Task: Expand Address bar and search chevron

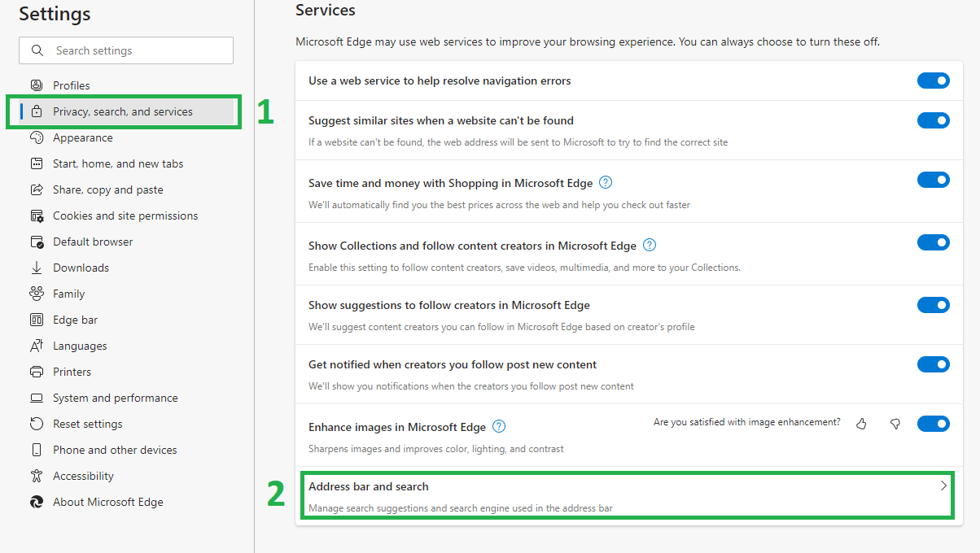Action: [943, 486]
